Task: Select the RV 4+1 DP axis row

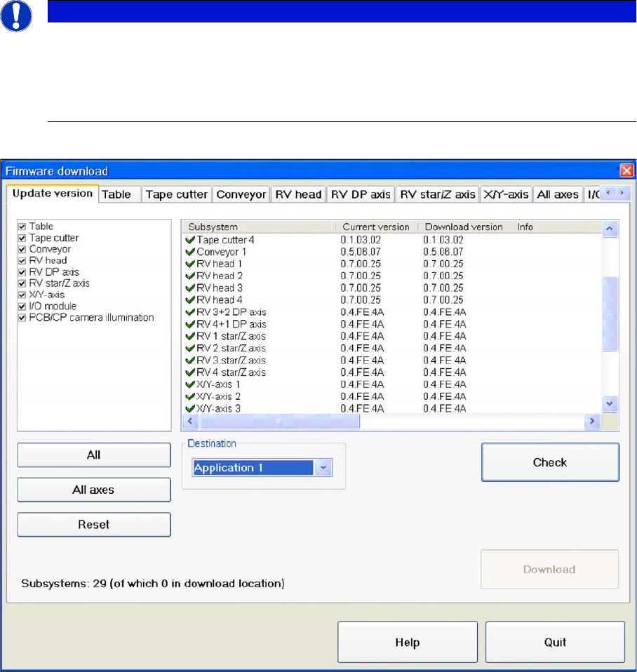Action: point(391,324)
